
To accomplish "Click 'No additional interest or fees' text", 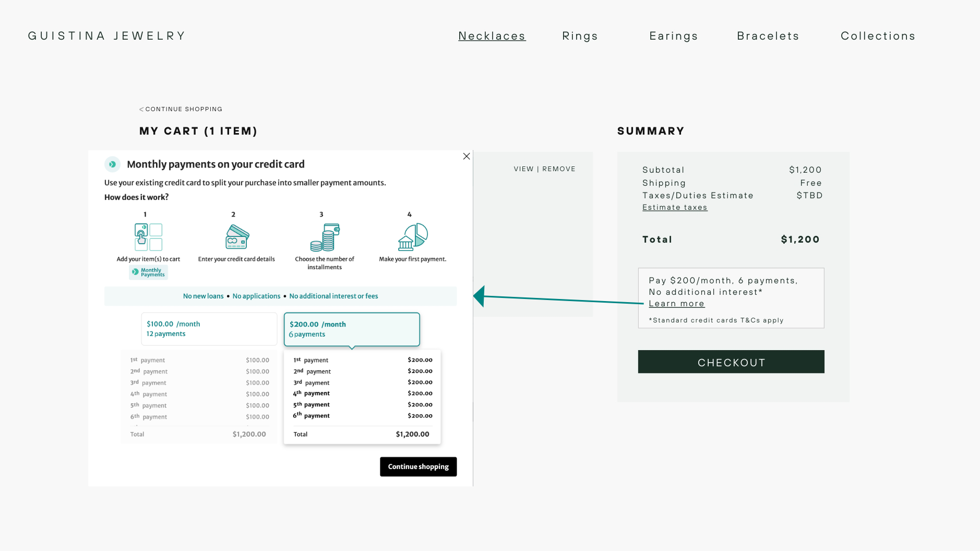I will (333, 296).
